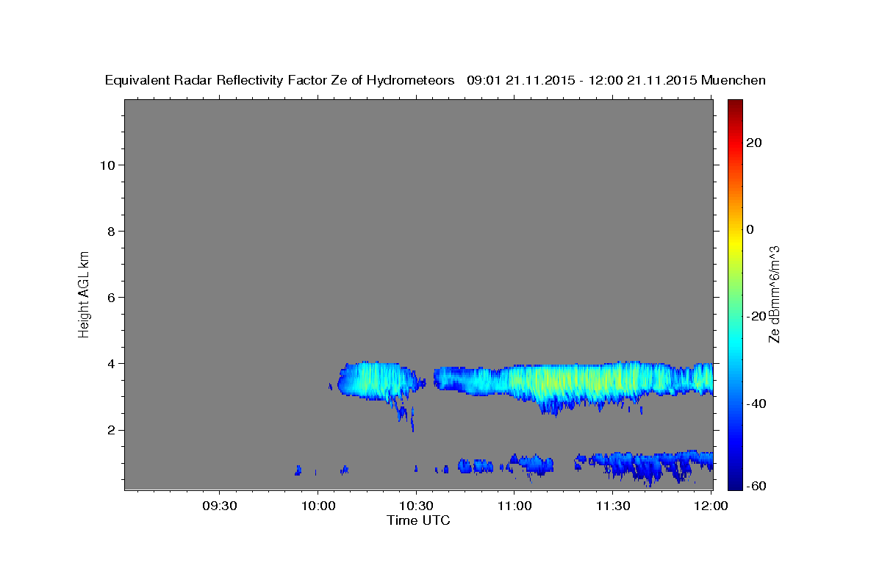Image resolution: width=882 pixels, height=588 pixels.
Task: Click the height tick label '8'
Action: tap(110, 231)
